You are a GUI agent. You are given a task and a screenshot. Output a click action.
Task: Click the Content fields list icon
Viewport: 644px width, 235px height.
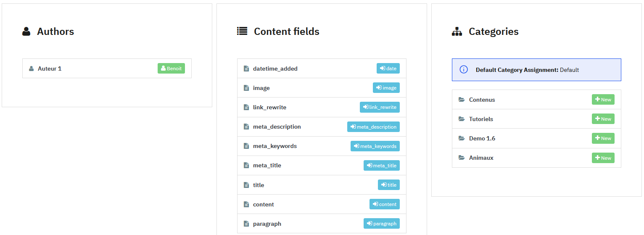[x=242, y=31]
